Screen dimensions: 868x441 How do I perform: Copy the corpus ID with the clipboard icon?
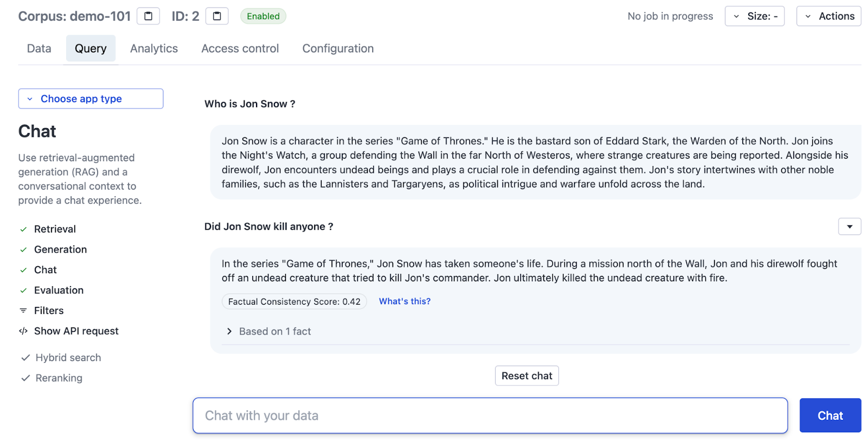[217, 16]
